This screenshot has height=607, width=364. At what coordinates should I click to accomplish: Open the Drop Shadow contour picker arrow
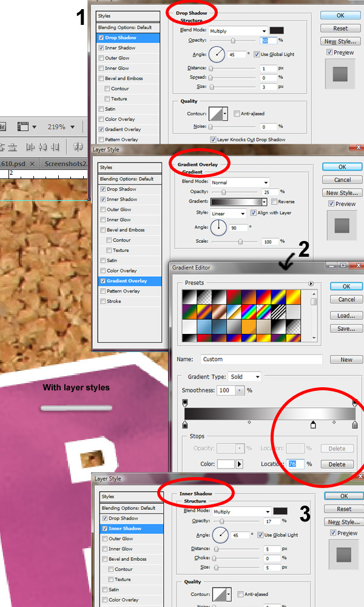coord(224,114)
